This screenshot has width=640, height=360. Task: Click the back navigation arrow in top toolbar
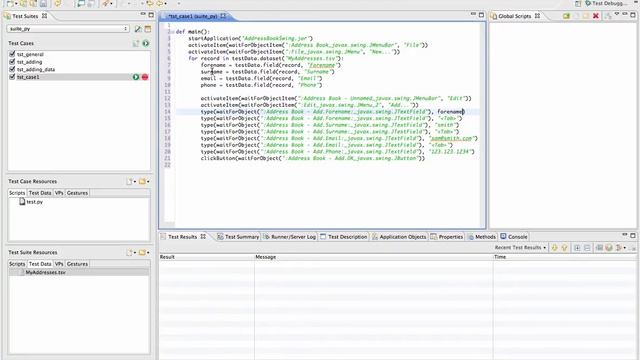click(x=150, y=4)
